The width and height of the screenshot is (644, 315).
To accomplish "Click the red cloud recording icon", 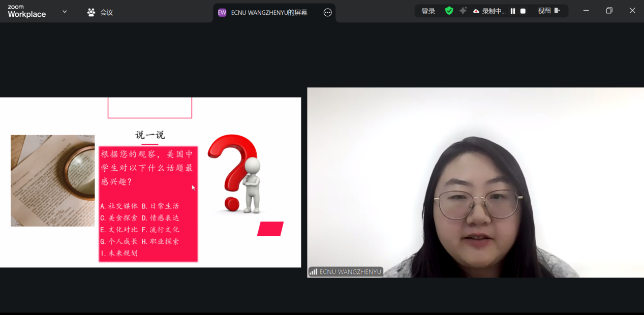I will (476, 11).
